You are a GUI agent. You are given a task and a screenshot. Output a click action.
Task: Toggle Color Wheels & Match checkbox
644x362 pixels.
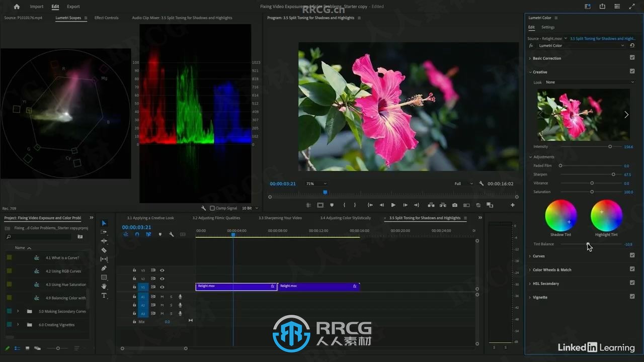632,269
